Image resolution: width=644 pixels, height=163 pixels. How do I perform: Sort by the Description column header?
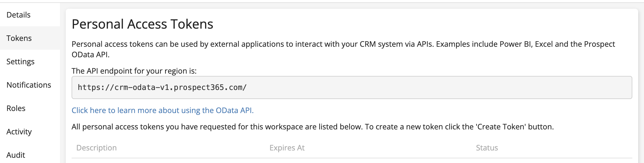click(96, 148)
